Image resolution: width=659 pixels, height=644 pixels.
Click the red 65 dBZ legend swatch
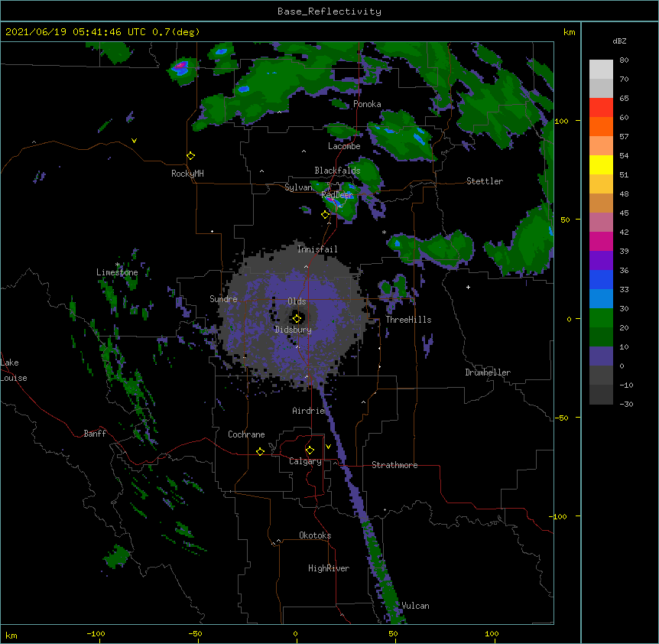click(601, 107)
